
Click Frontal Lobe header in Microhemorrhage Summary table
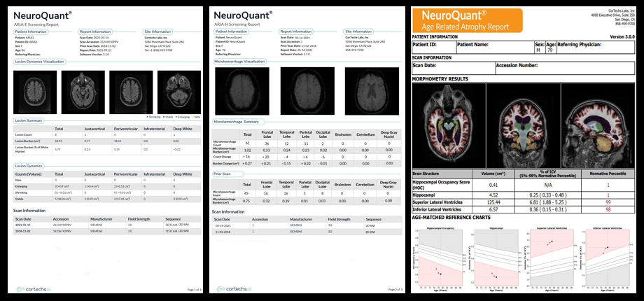pyautogui.click(x=267, y=134)
